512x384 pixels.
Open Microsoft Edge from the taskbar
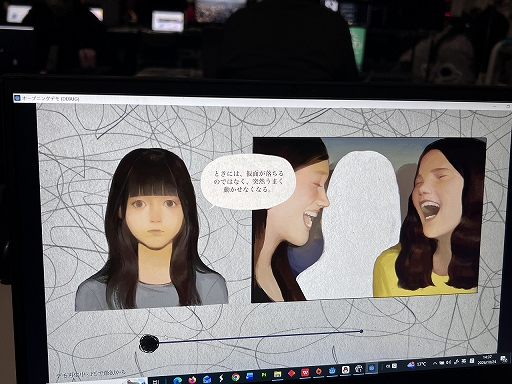178,380
